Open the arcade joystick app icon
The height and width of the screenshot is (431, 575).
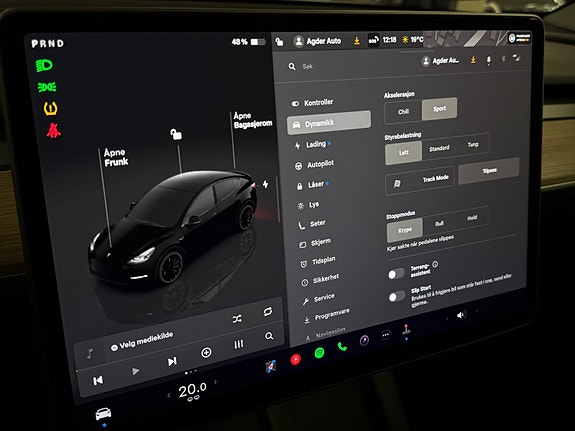[406, 329]
